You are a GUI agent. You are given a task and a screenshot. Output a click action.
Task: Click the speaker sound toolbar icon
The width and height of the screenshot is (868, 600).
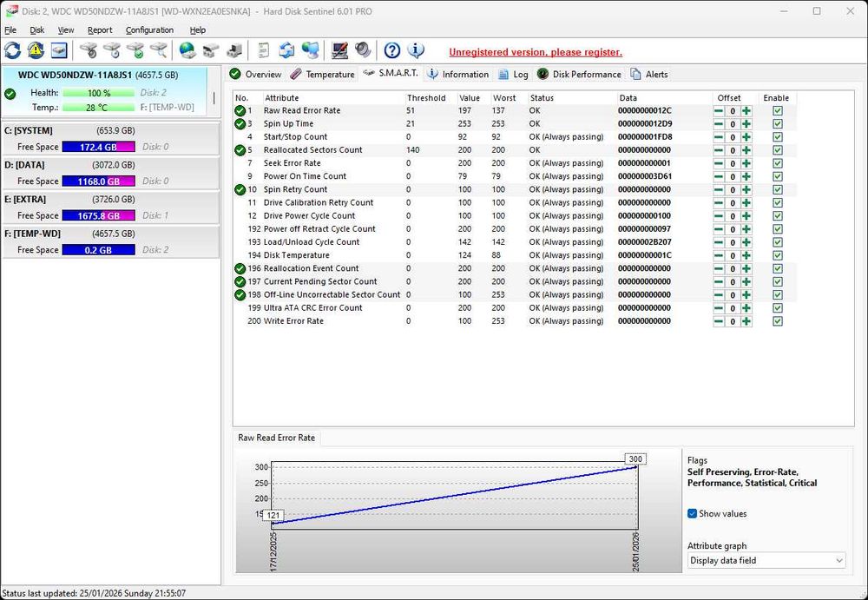click(363, 50)
